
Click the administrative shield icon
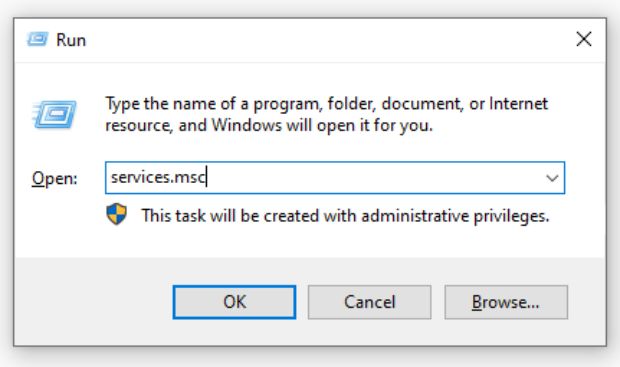coord(117,214)
